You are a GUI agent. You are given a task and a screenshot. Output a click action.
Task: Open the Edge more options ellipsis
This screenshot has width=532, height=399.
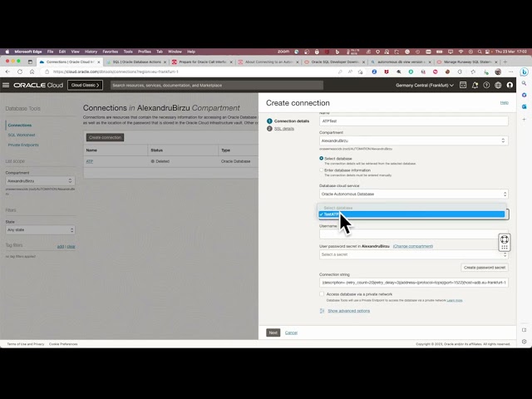tap(510, 72)
